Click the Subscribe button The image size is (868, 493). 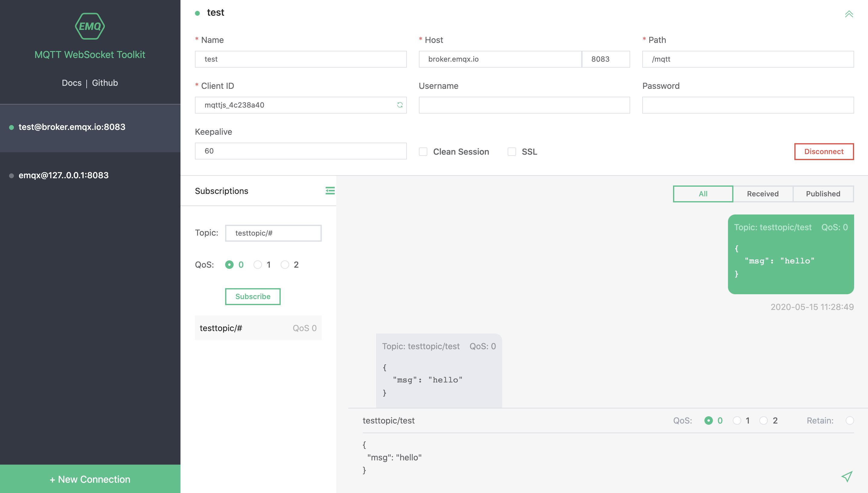253,297
